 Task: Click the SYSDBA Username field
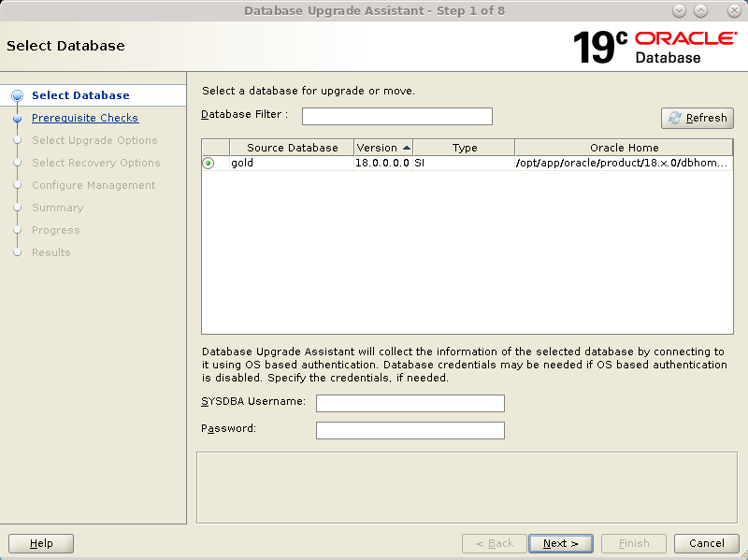click(410, 403)
